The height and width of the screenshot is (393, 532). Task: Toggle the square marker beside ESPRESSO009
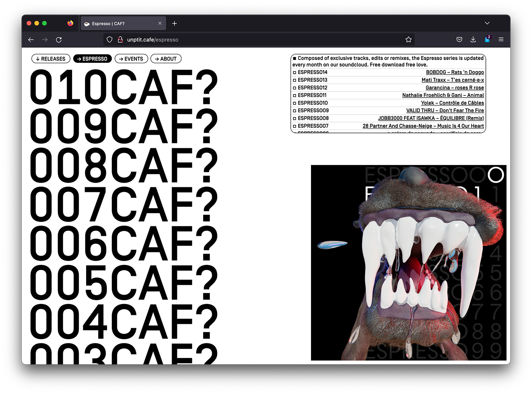pyautogui.click(x=294, y=111)
